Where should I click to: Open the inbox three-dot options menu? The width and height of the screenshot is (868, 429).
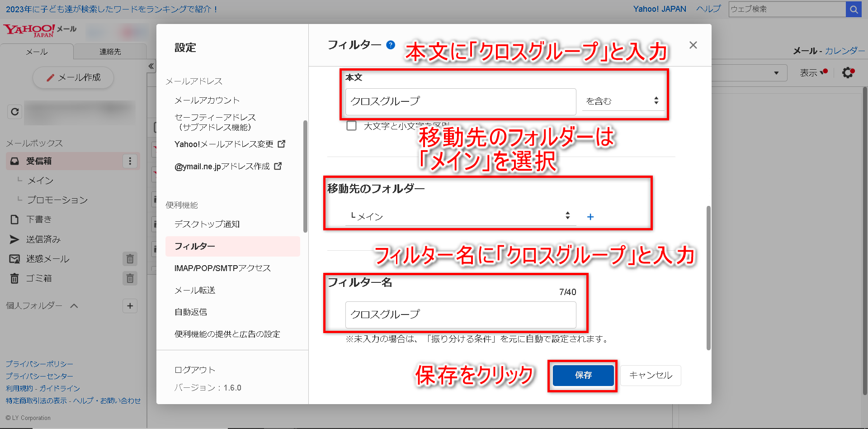130,161
